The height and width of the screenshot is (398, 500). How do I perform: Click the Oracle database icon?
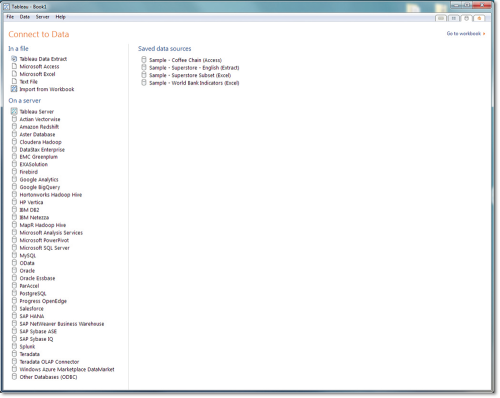click(14, 270)
